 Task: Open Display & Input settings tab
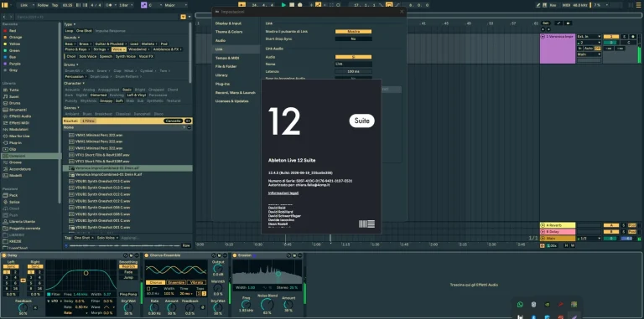[228, 23]
